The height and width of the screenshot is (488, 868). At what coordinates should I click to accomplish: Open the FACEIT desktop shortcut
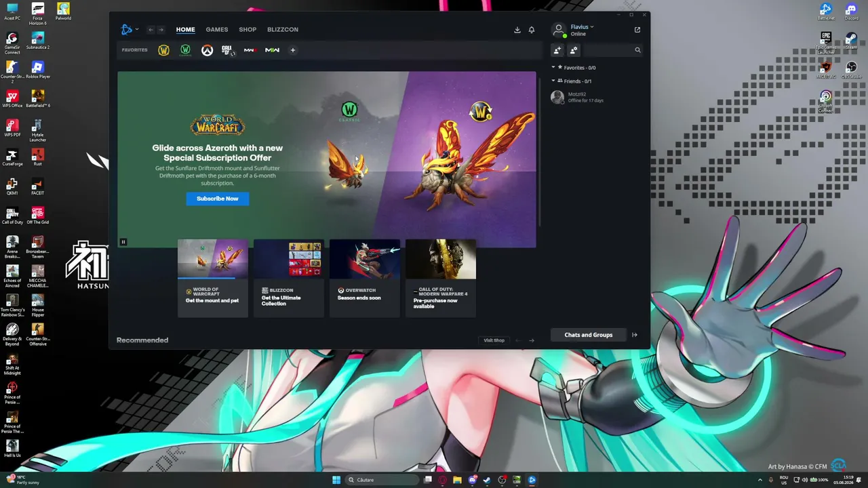coord(38,186)
